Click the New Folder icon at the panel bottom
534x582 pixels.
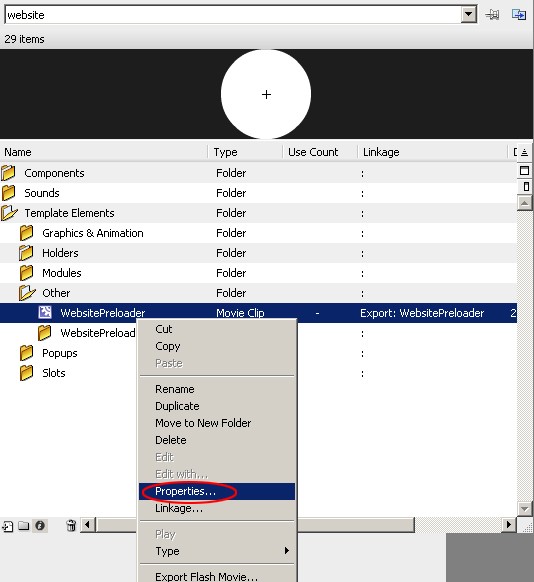click(x=24, y=526)
